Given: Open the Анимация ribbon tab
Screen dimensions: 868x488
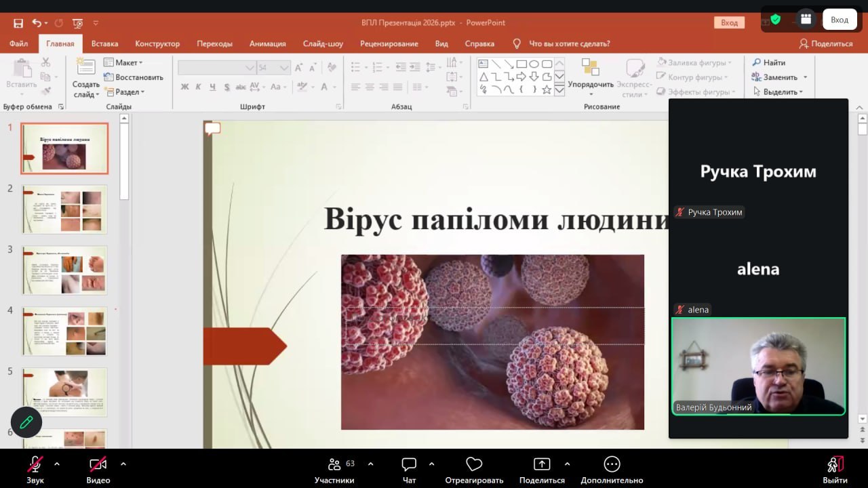Looking at the screenshot, I should 267,43.
